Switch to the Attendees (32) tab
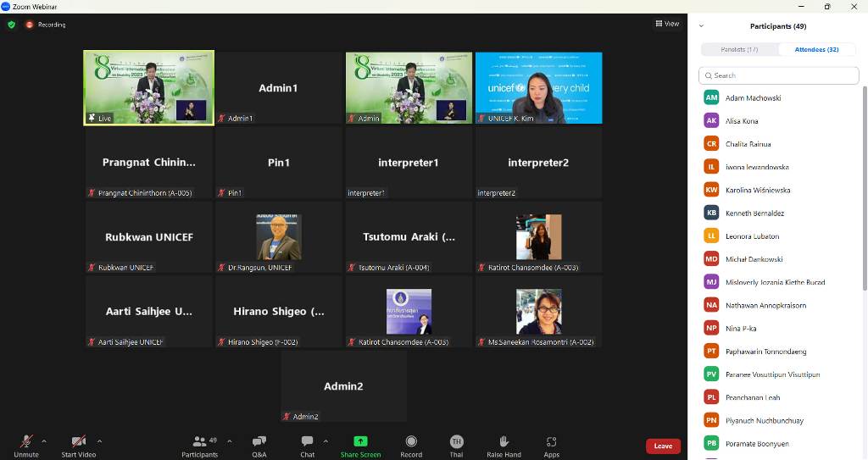Image resolution: width=868 pixels, height=460 pixels. [816, 49]
